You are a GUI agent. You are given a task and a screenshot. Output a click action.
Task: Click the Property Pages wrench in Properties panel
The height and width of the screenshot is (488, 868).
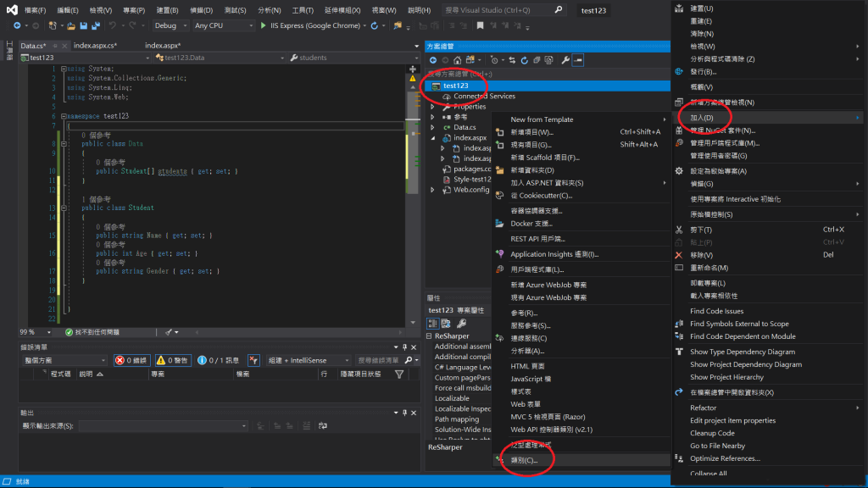[x=461, y=323]
